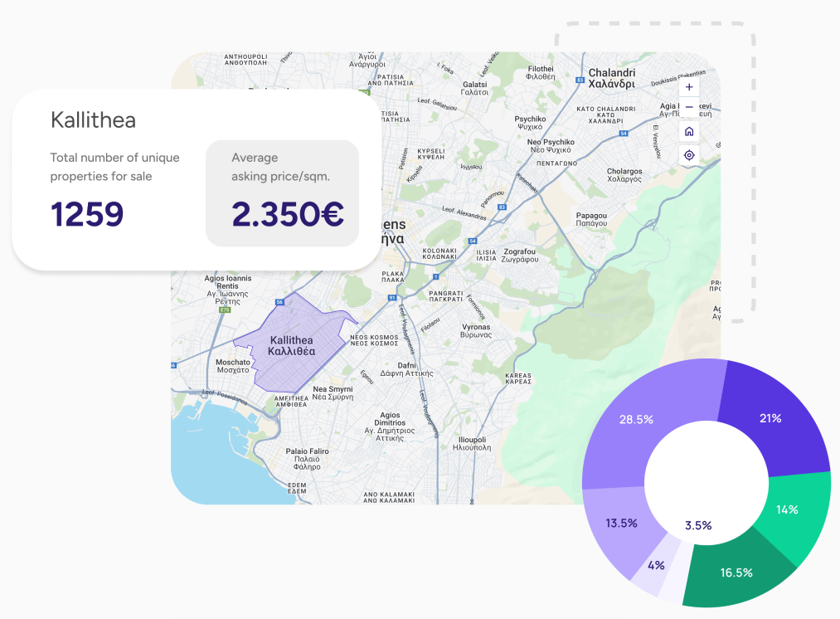Click route 54 shield near Kato Chalandri
This screenshot has width=840, height=619.
coord(624,133)
